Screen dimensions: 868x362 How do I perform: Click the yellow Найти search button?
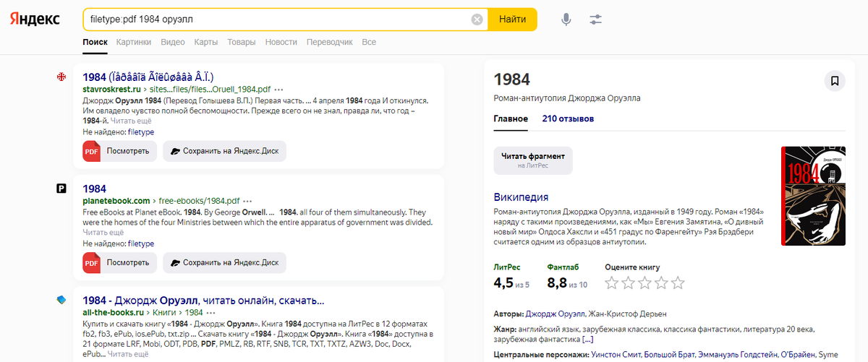point(512,20)
